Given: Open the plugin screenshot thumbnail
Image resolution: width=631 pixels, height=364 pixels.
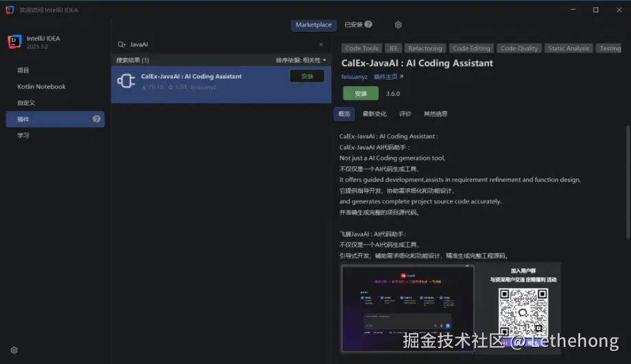Looking at the screenshot, I should (407, 308).
